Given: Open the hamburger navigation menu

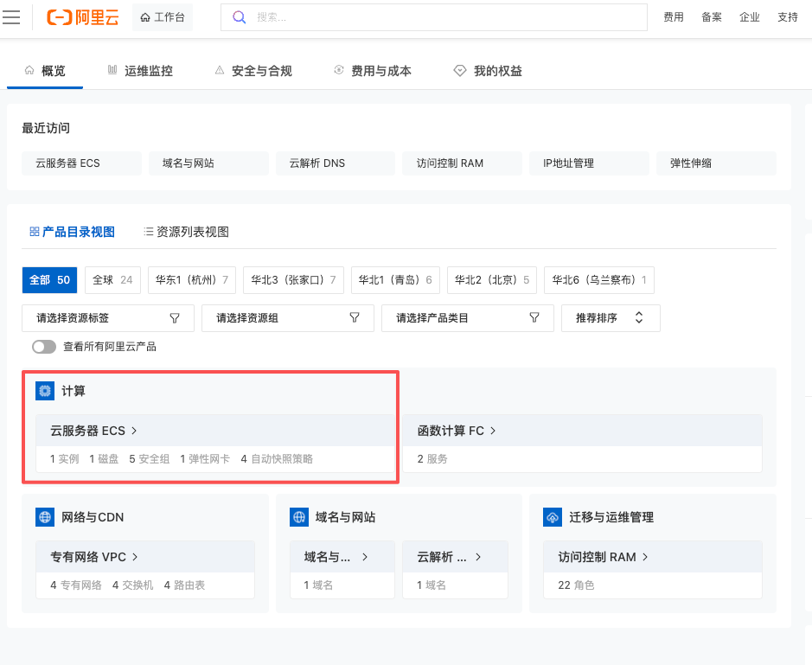Looking at the screenshot, I should 11,17.
